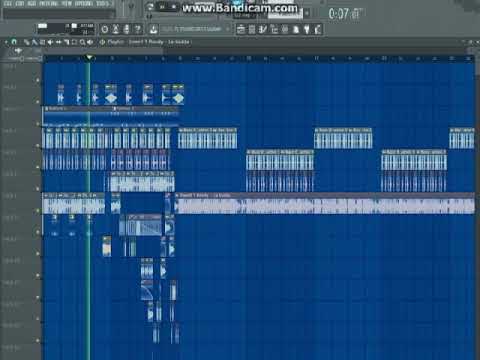This screenshot has height=360, width=480.
Task: Open the Playlist snap magnet options
Action: 14,42
